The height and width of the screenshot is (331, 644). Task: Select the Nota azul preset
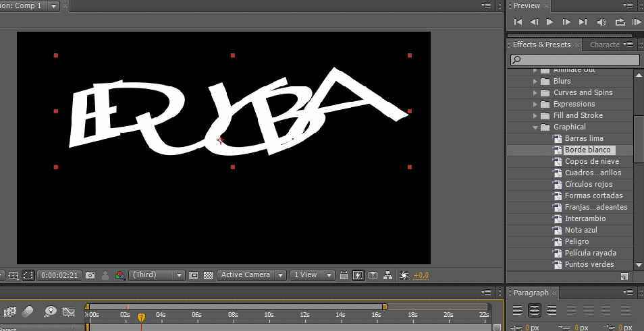[581, 230]
